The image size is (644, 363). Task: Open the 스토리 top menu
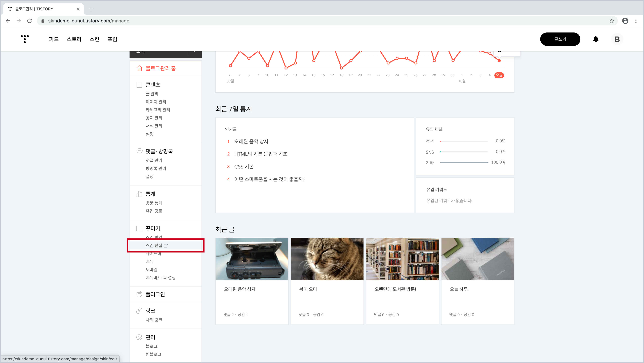coord(74,39)
